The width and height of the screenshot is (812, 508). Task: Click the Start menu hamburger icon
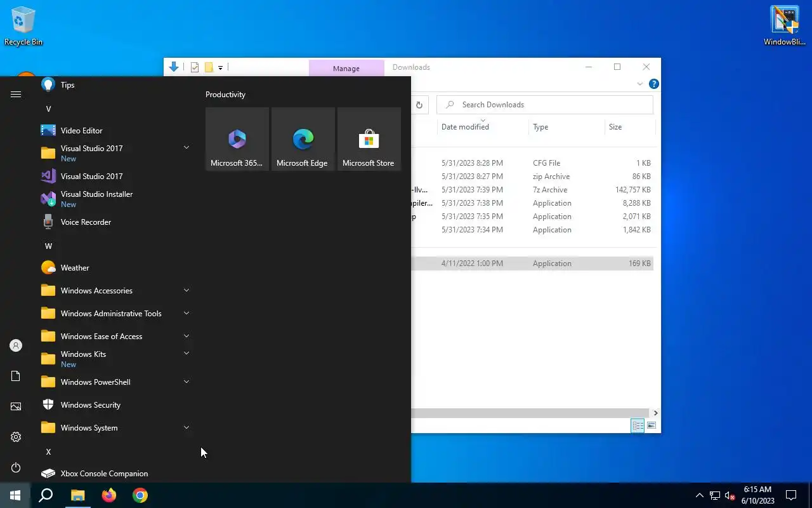(16, 94)
